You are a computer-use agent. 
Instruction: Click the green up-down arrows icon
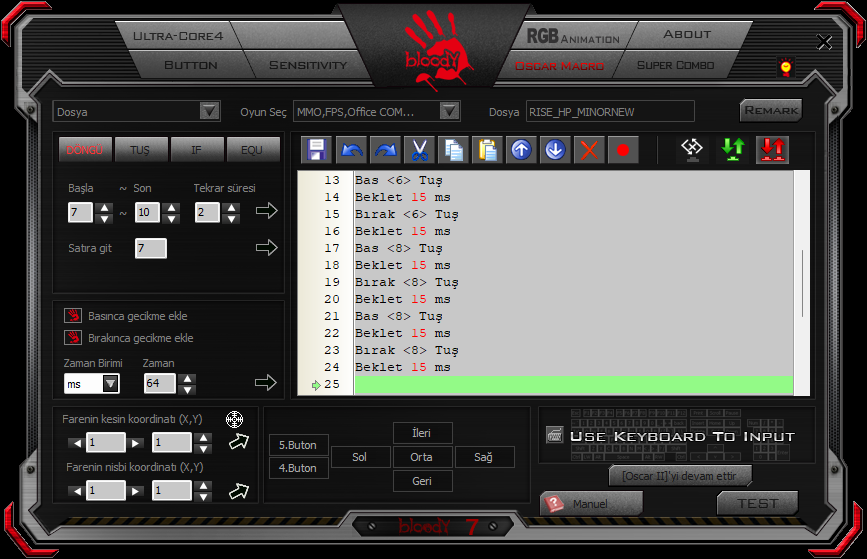coord(733,150)
